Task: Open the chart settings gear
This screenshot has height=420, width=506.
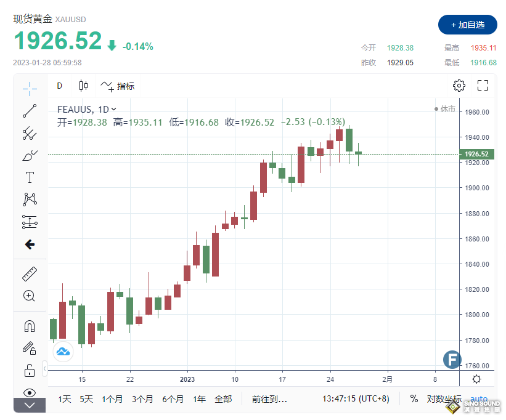Action: 459,85
